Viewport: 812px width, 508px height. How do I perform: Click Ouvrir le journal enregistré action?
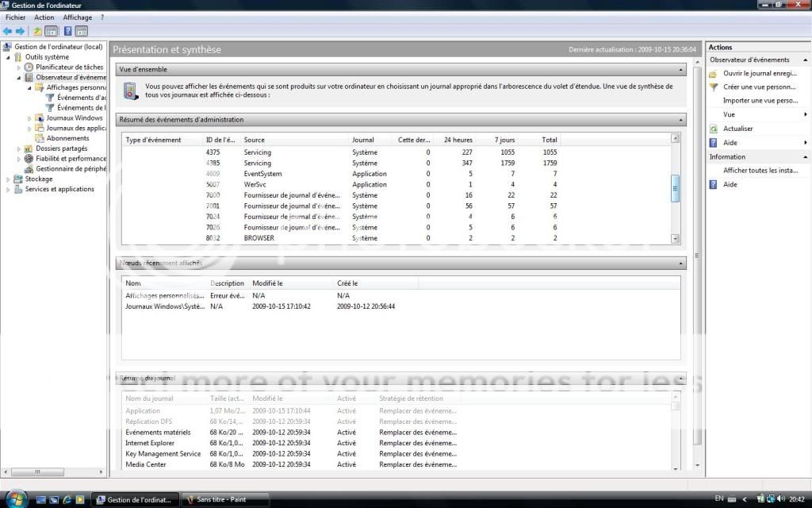coord(760,74)
